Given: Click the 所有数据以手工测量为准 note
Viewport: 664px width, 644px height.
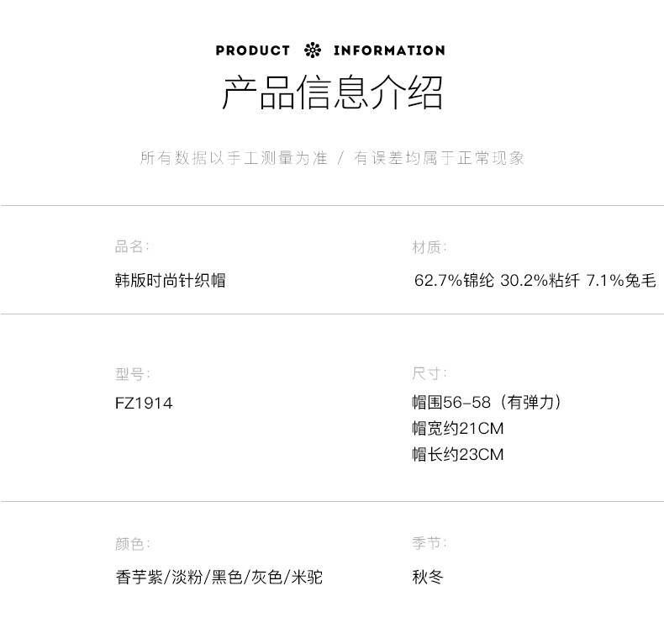Looking at the screenshot, I should [x=234, y=158].
